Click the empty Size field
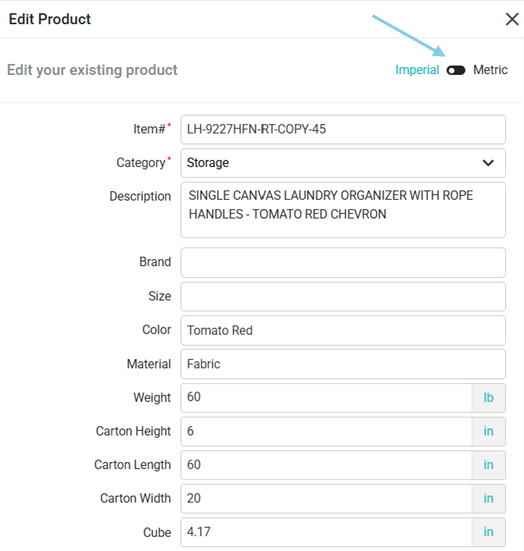 [x=343, y=296]
